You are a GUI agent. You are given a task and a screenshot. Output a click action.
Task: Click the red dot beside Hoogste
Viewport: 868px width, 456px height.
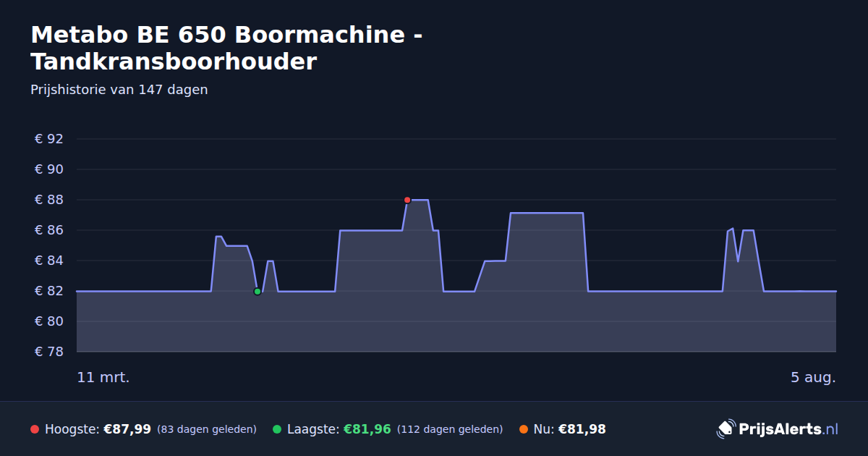(35, 429)
